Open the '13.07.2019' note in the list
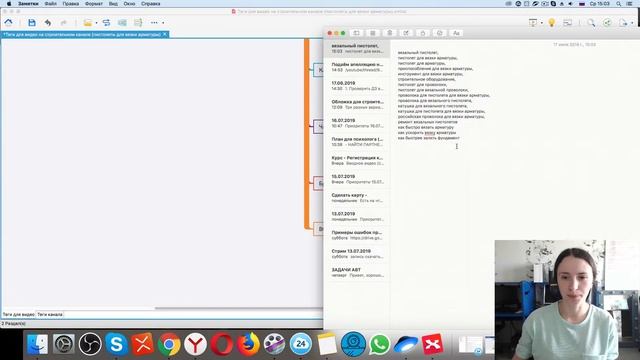640x360 pixels. (x=357, y=216)
